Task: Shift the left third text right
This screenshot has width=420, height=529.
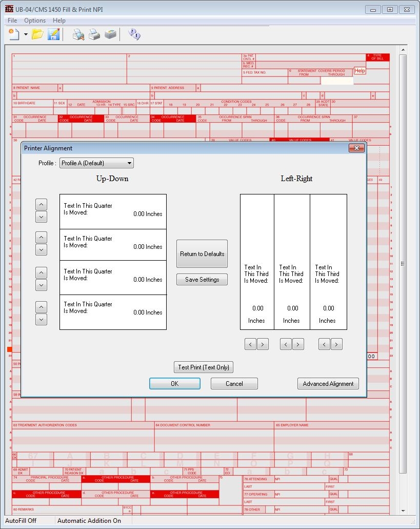Action: [x=263, y=344]
